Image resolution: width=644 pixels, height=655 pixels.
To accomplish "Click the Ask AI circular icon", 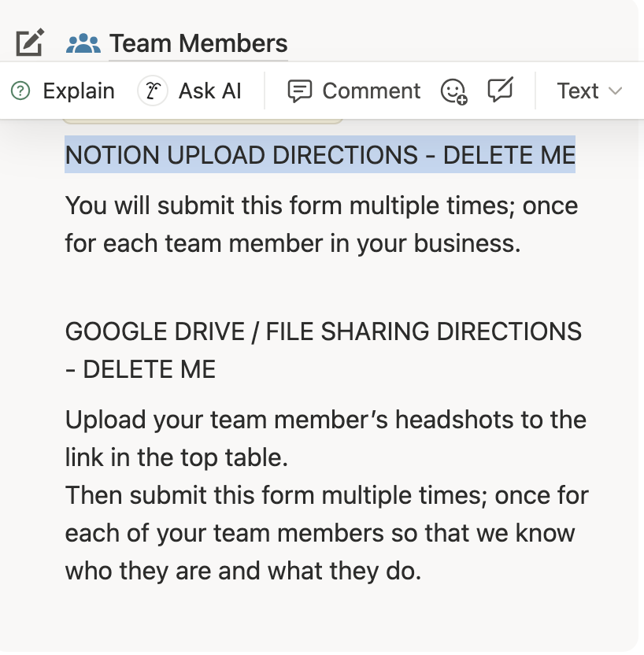I will (153, 91).
